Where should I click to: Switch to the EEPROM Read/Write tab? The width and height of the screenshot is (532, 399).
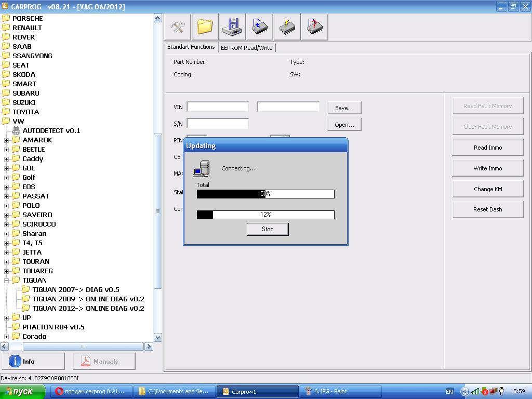pyautogui.click(x=247, y=48)
